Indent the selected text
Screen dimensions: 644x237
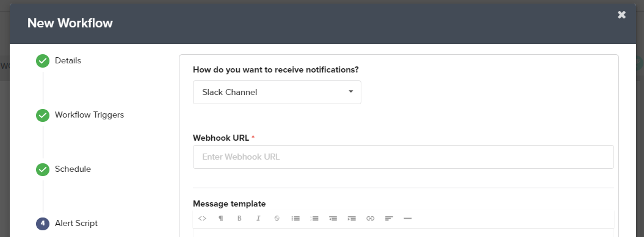coord(352,218)
